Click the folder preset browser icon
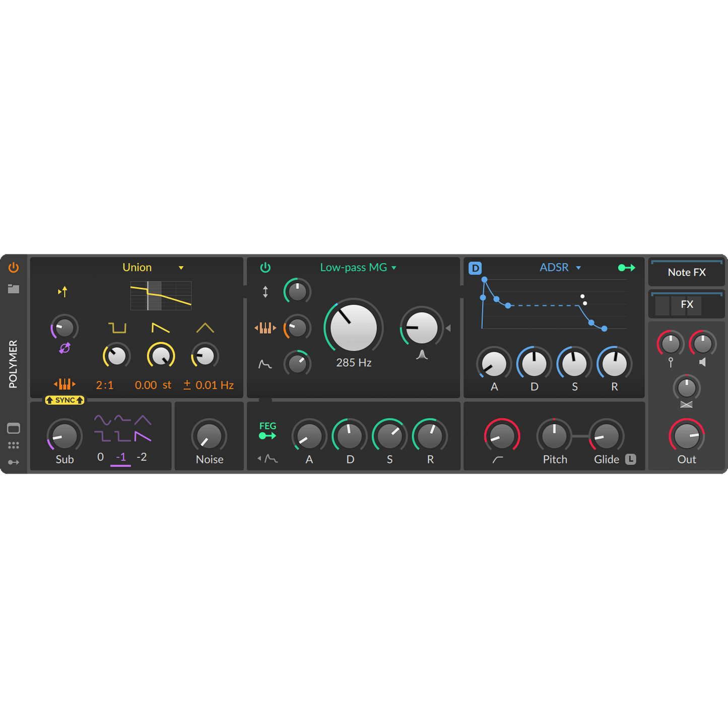Viewport: 728px width, 728px height. pyautogui.click(x=14, y=289)
